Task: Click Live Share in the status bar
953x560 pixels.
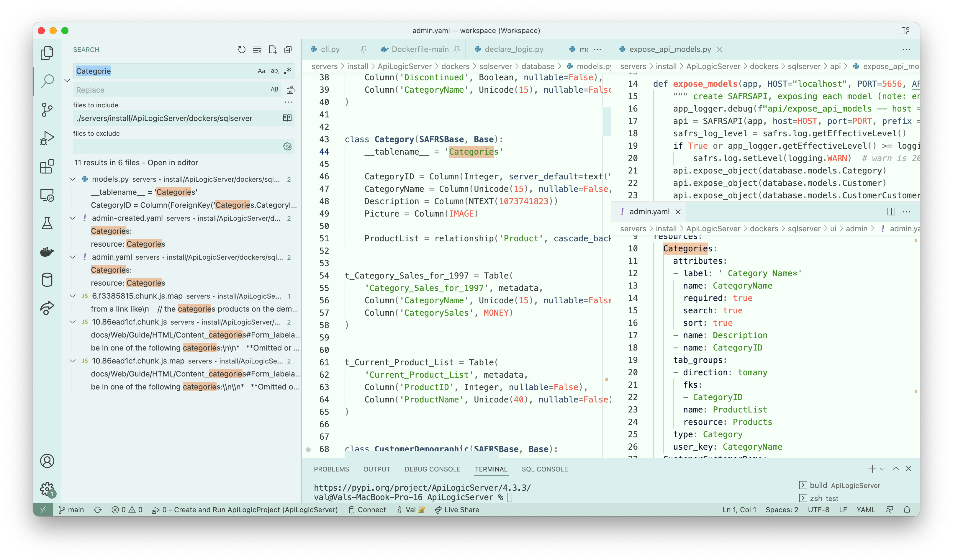Action: click(x=457, y=510)
